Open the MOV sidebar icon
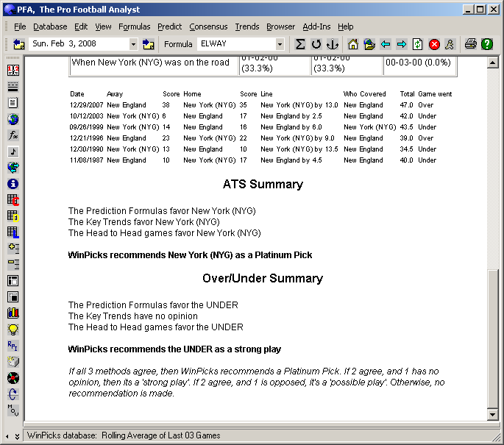 click(13, 410)
